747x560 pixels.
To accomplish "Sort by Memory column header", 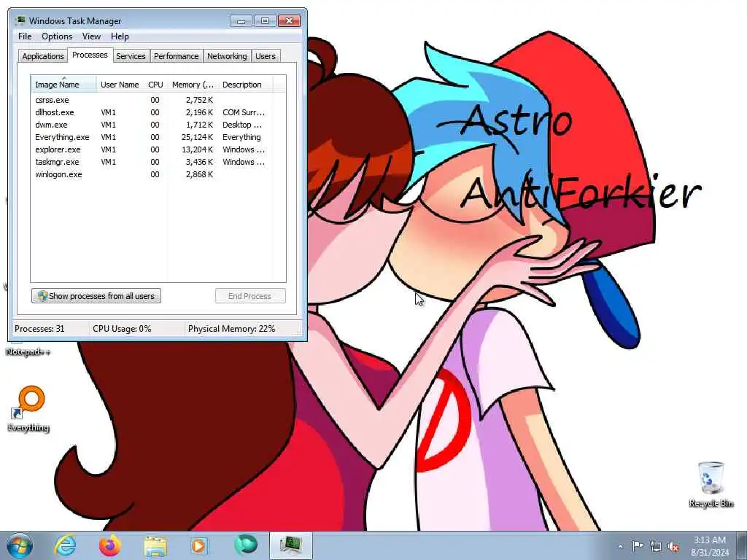I will click(x=193, y=85).
